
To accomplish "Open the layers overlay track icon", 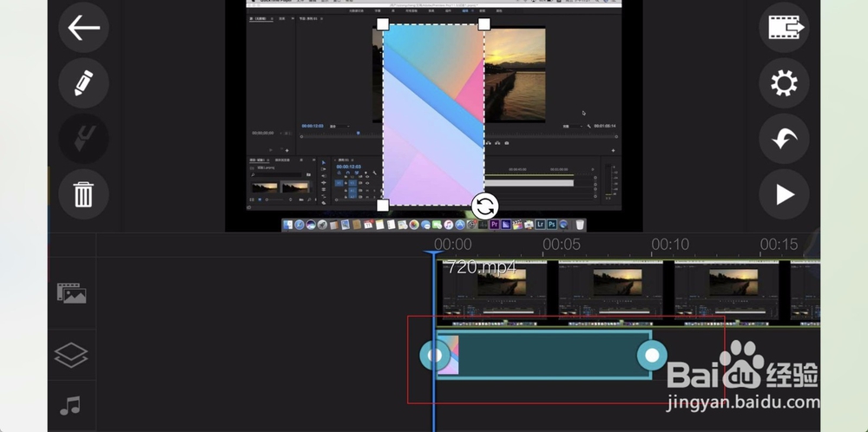I will (71, 355).
